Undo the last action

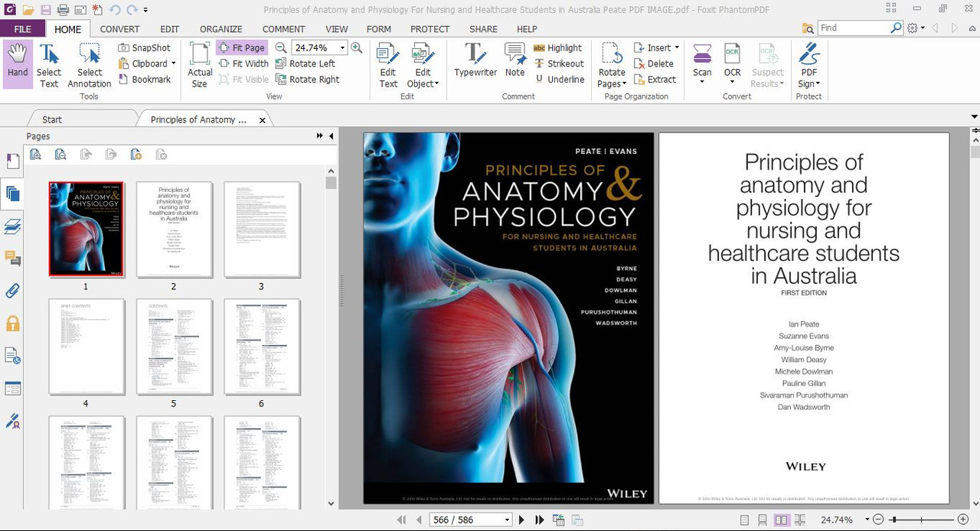pos(115,10)
